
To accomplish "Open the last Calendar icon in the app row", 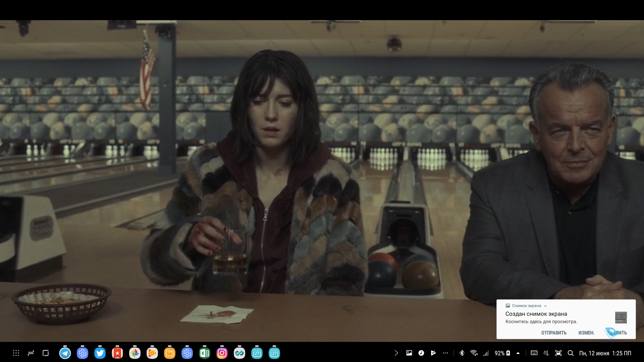I will pyautogui.click(x=274, y=353).
